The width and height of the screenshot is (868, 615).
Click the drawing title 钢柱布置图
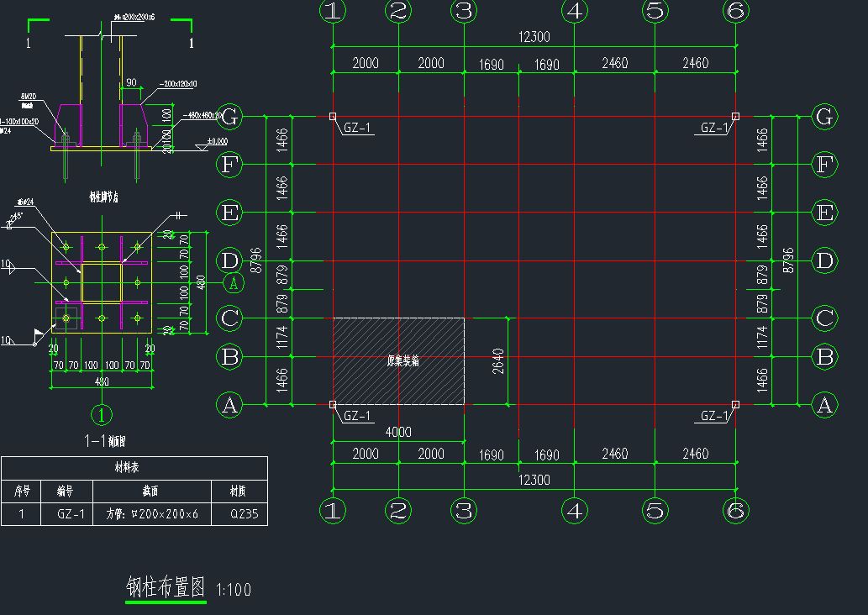click(166, 587)
